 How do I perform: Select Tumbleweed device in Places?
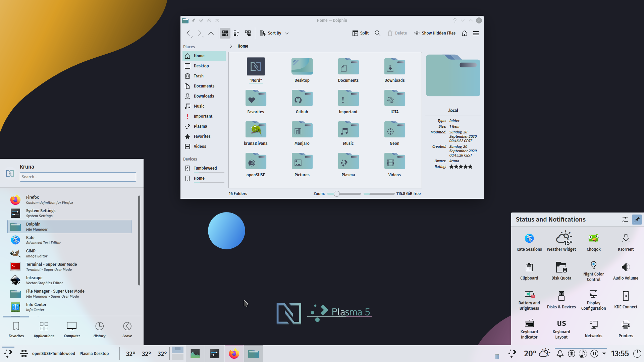(204, 168)
